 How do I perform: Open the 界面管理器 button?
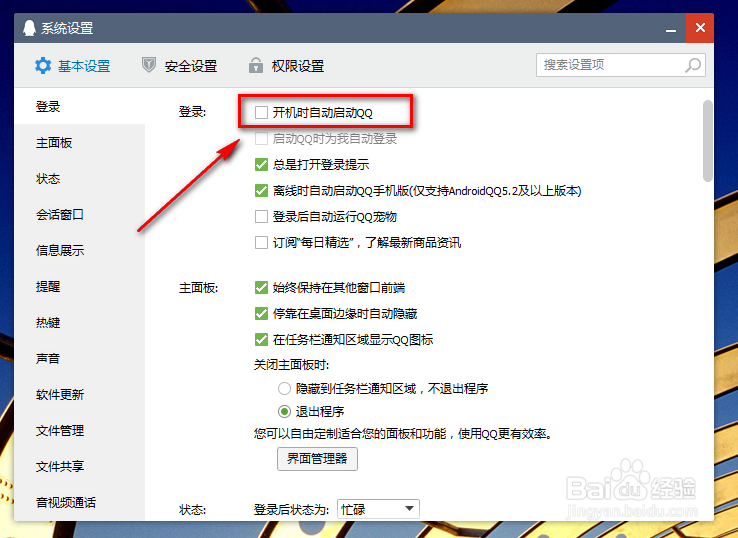coord(317,459)
